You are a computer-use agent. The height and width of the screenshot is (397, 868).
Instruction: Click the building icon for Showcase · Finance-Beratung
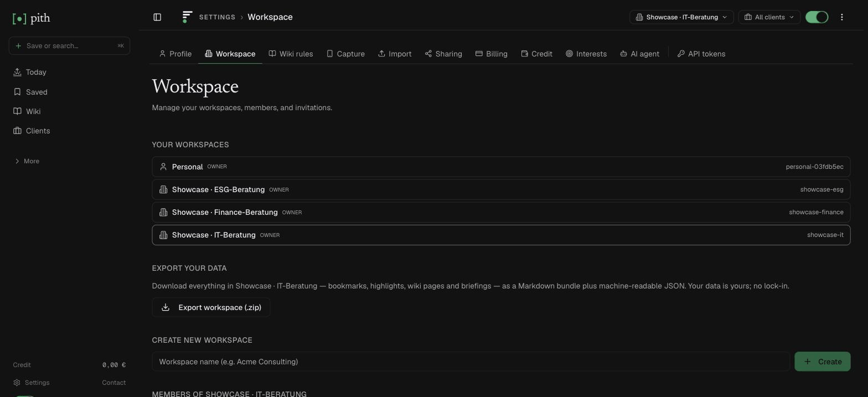point(163,212)
